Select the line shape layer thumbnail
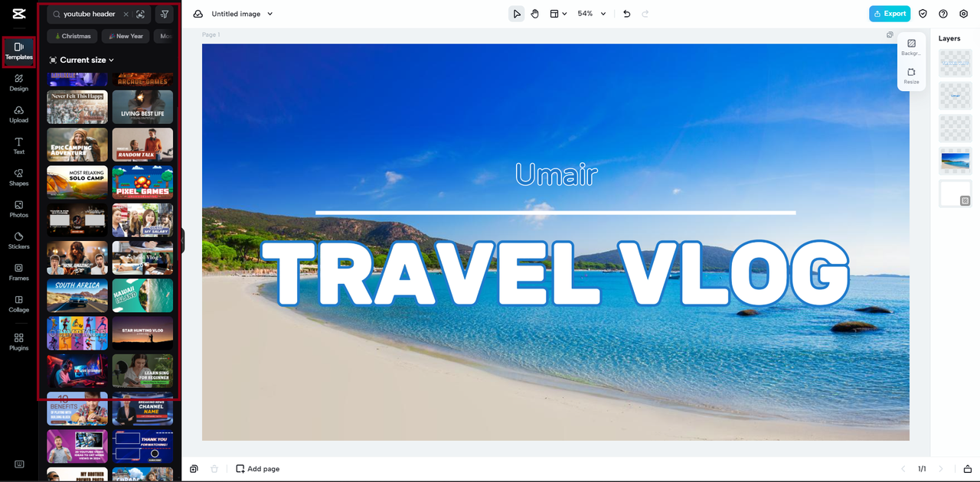The image size is (980, 482). 955,129
